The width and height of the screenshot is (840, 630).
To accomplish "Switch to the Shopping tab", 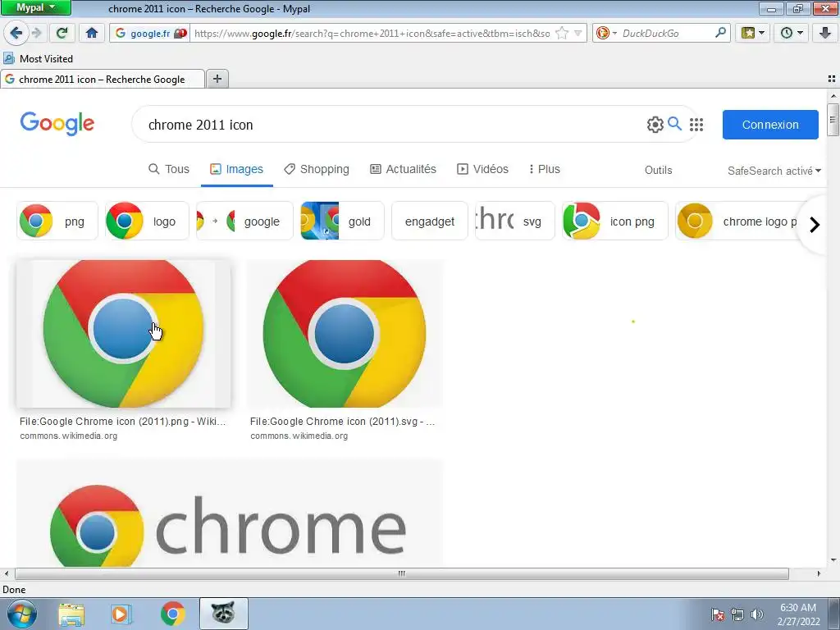I will coord(317,169).
